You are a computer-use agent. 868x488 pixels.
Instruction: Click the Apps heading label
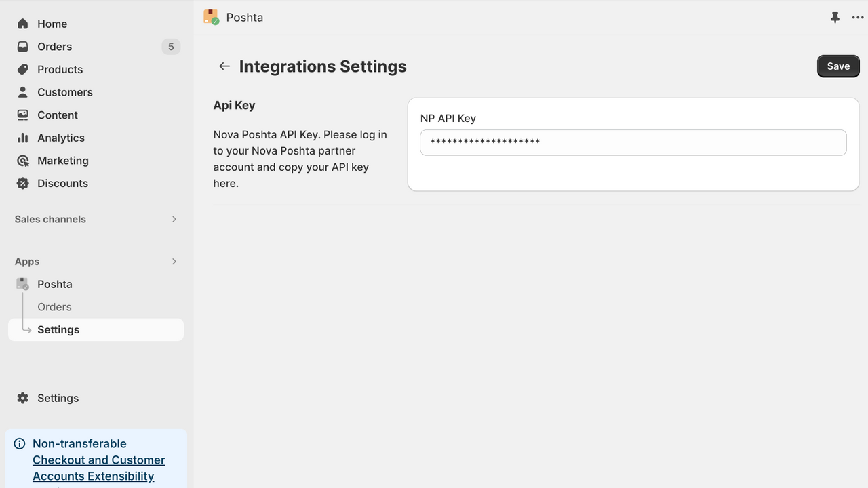27,262
